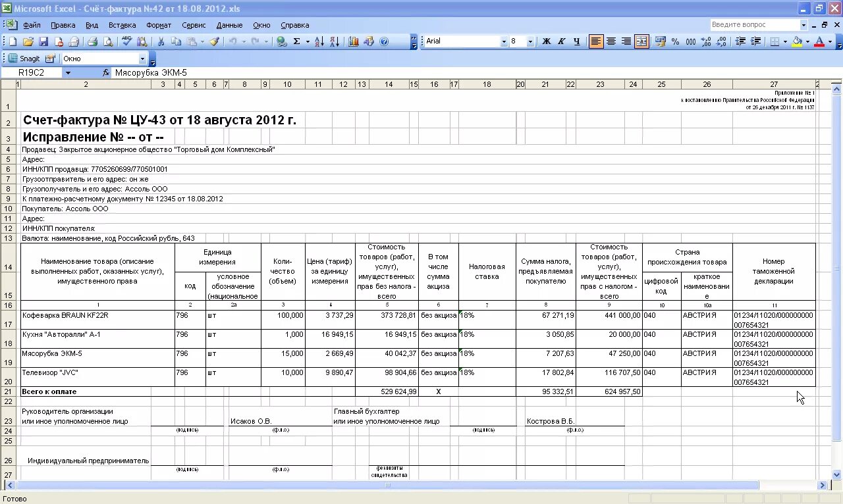The height and width of the screenshot is (504, 843).
Task: Run the ABC spelling check
Action: click(x=126, y=41)
